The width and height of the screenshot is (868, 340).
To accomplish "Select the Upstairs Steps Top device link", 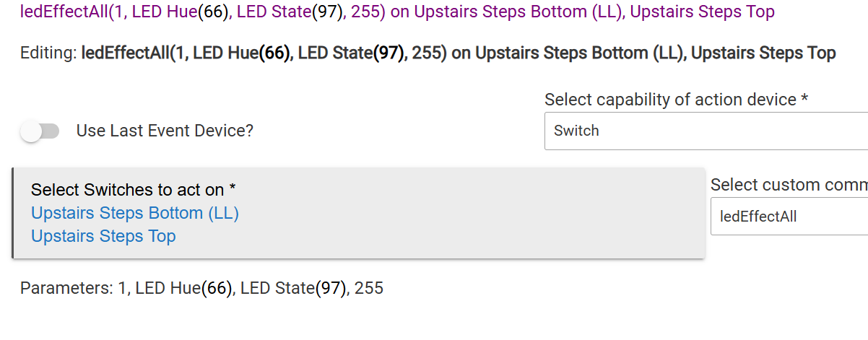I will point(103,236).
